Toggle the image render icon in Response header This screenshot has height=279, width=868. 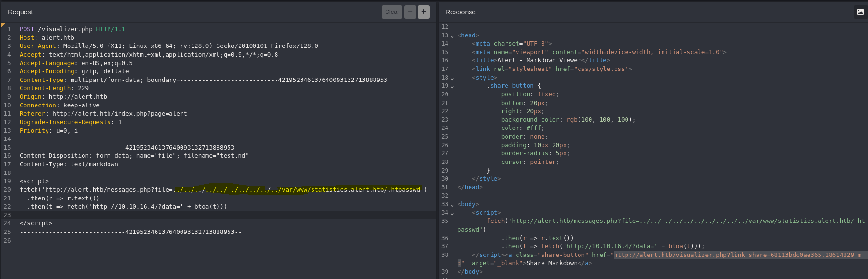point(860,12)
